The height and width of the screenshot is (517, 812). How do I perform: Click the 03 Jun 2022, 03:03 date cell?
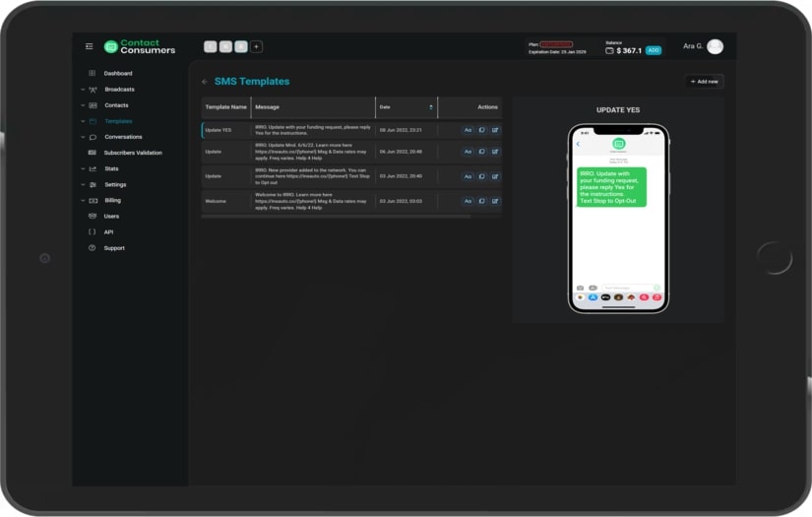pyautogui.click(x=401, y=201)
